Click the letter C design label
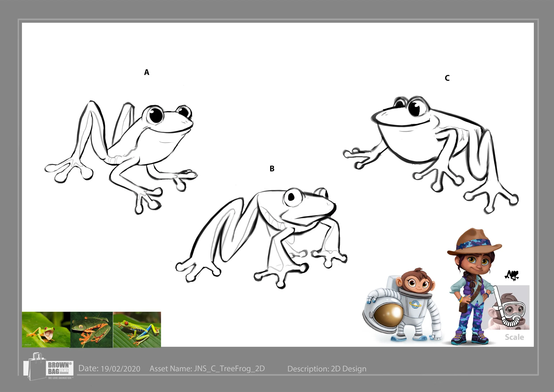554x392 pixels. [x=447, y=78]
